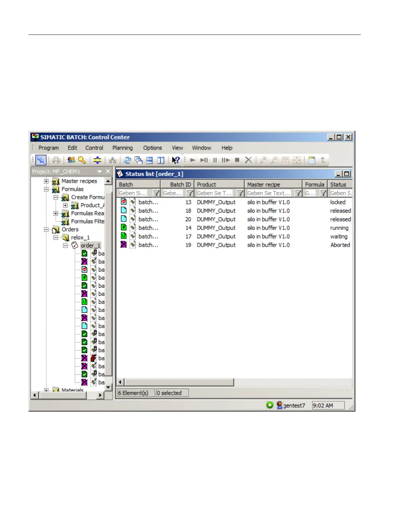The height and width of the screenshot is (532, 399).
Task: Click the aborted status icon of batch 19
Action: point(124,244)
